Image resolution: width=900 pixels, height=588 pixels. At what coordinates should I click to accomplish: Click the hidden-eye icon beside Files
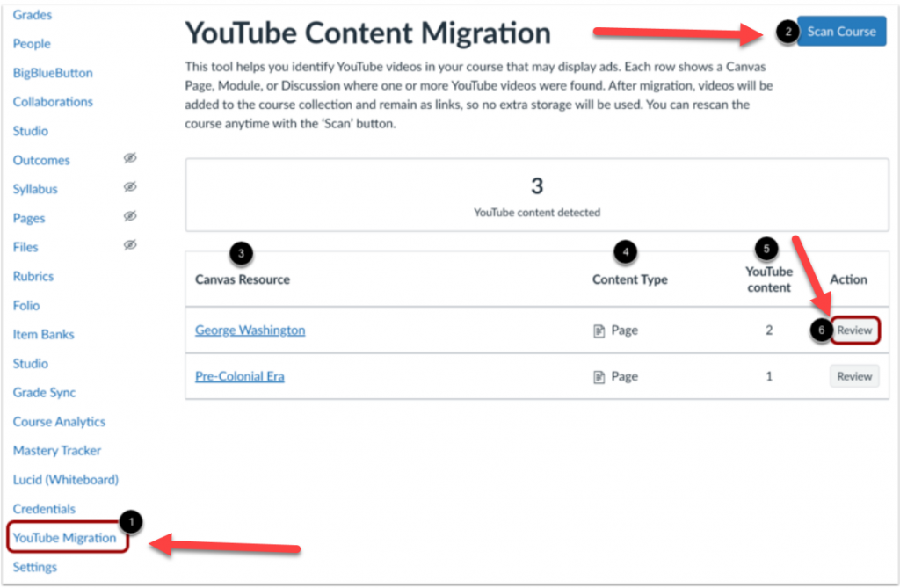pos(130,246)
